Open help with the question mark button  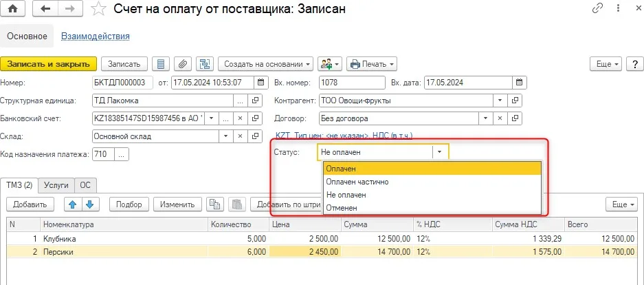(x=634, y=64)
